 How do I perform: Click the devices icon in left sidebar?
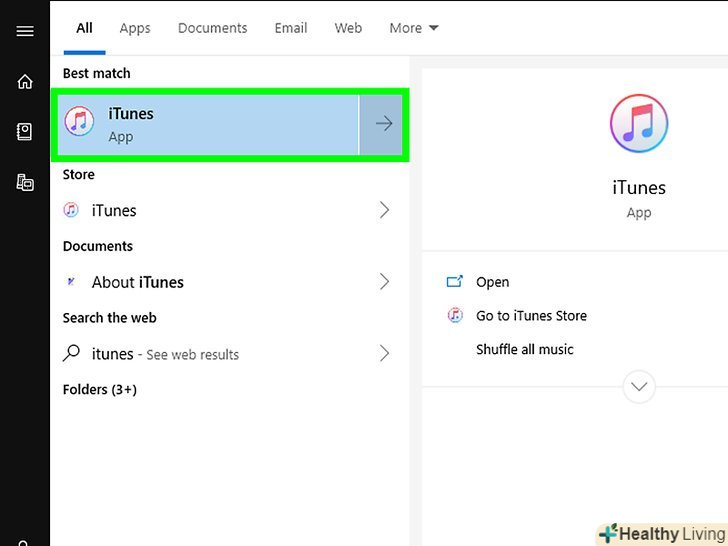click(25, 182)
